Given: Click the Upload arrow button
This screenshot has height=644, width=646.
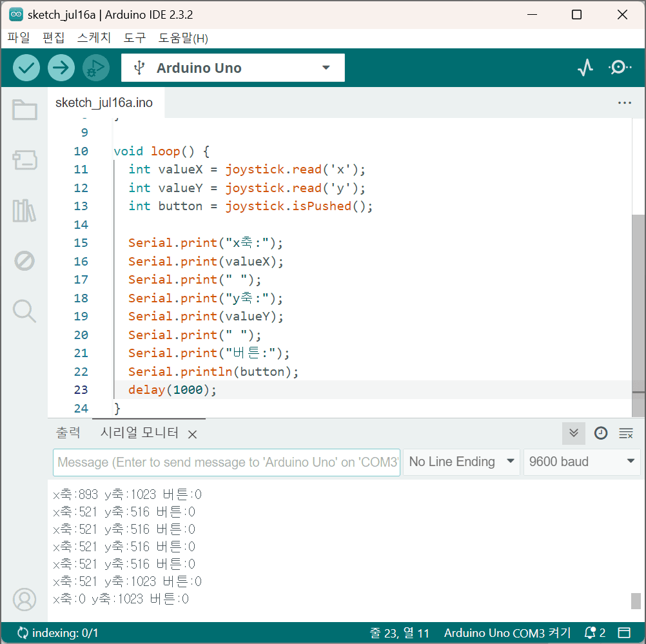Looking at the screenshot, I should click(61, 68).
